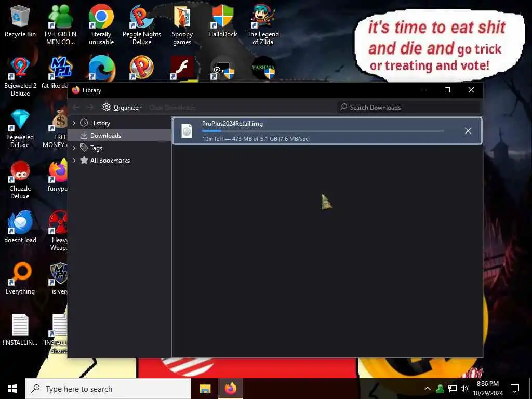Click the Library forward arrow
The image size is (532, 399).
point(90,107)
